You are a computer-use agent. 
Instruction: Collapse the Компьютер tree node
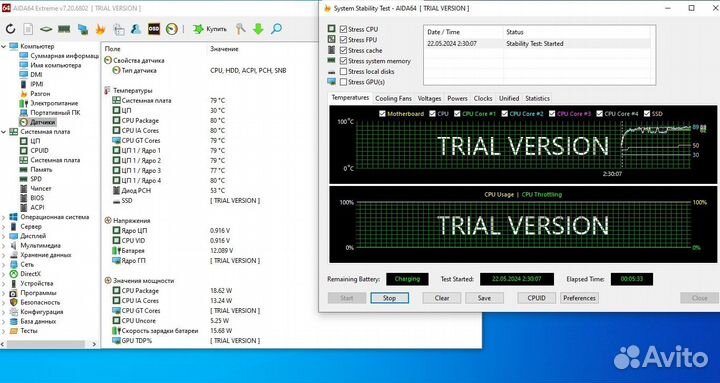click(x=4, y=46)
